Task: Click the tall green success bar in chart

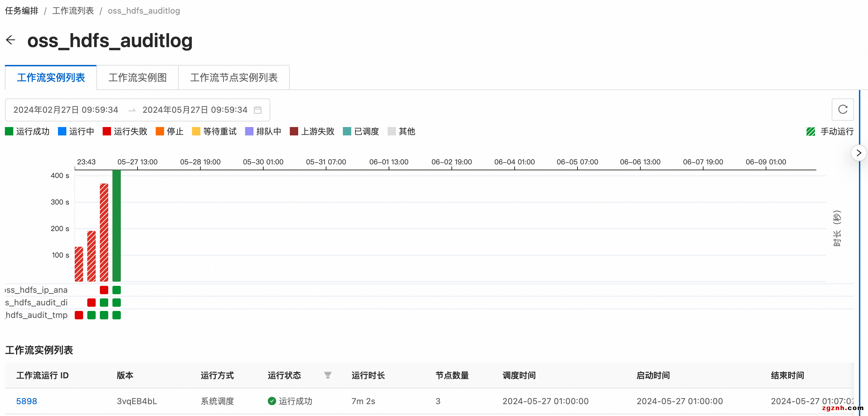Action: pyautogui.click(x=117, y=225)
